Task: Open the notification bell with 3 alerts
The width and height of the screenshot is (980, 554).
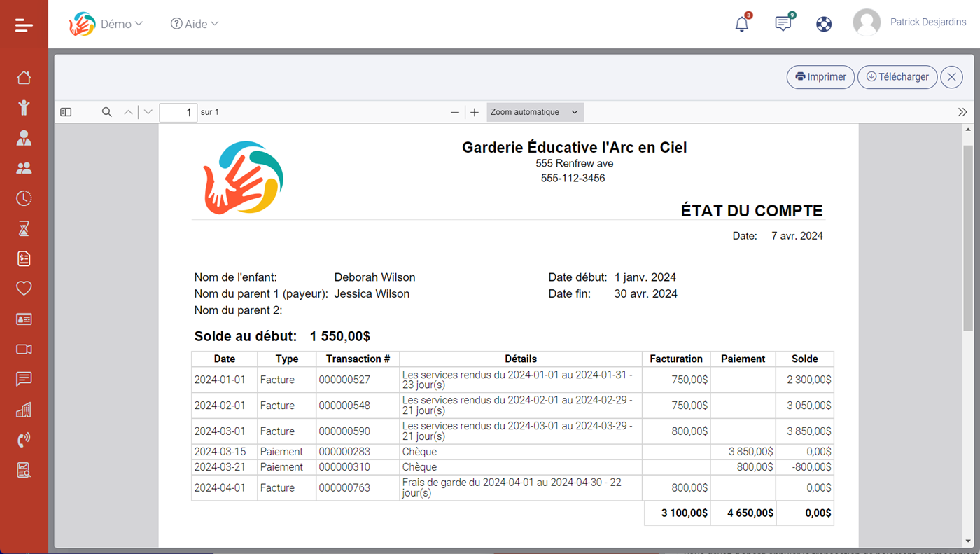Action: [x=742, y=23]
